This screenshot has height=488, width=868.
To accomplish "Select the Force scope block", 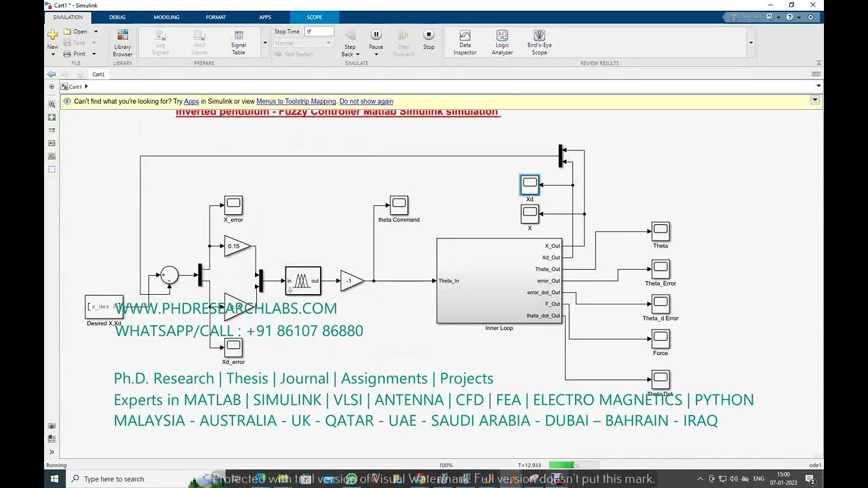I will click(660, 339).
